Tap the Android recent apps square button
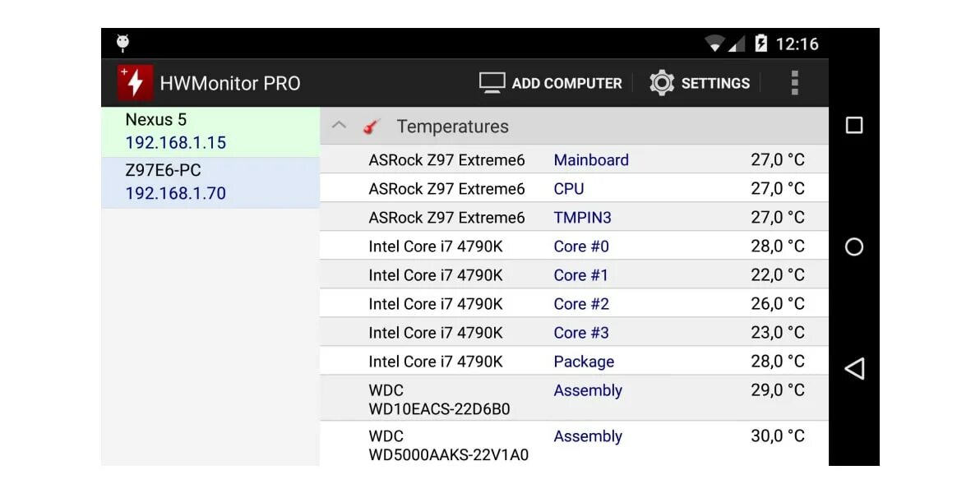This screenshot has width=980, height=493. tap(853, 125)
